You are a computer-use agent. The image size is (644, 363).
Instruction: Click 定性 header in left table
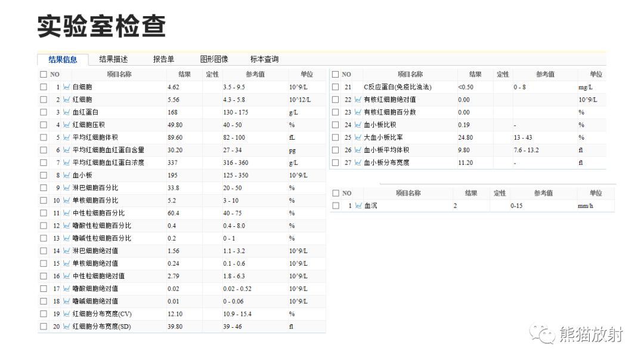pyautogui.click(x=212, y=75)
